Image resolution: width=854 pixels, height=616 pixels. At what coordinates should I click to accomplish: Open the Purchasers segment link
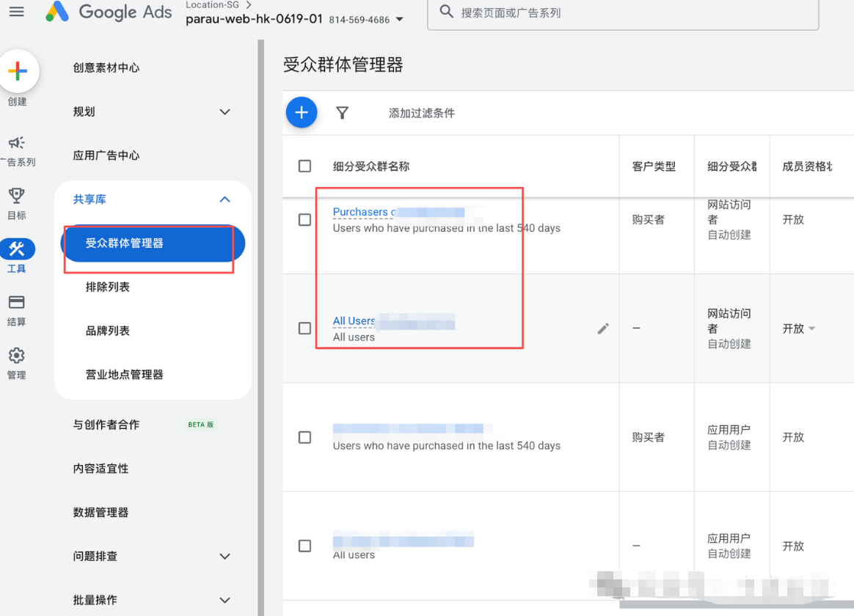coord(360,212)
